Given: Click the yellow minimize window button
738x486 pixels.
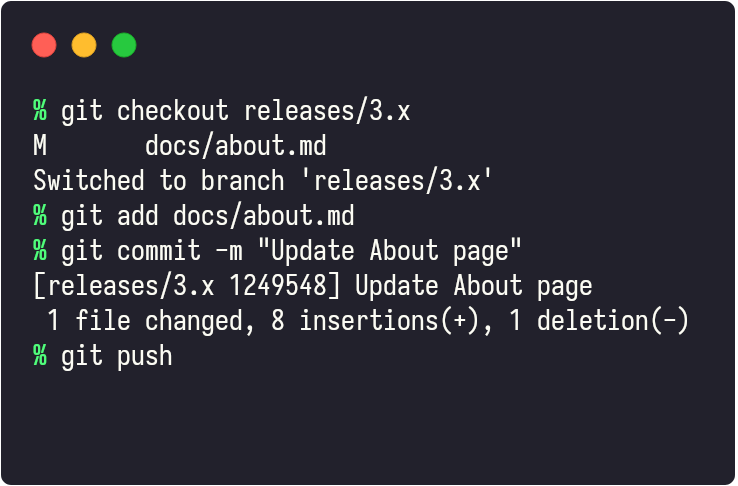Looking at the screenshot, I should point(84,45).
